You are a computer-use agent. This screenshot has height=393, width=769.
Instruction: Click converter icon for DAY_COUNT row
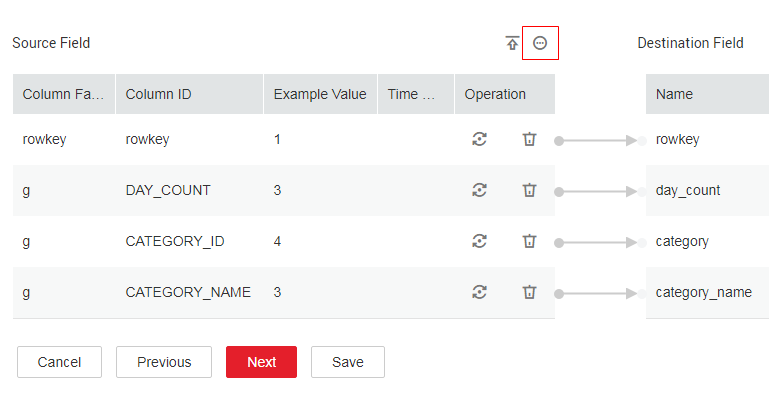click(x=479, y=190)
